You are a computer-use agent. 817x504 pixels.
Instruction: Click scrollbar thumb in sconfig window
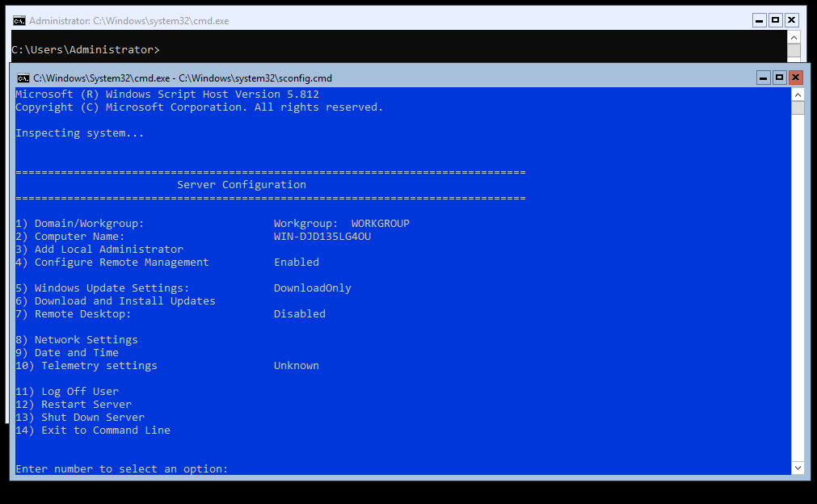click(798, 108)
